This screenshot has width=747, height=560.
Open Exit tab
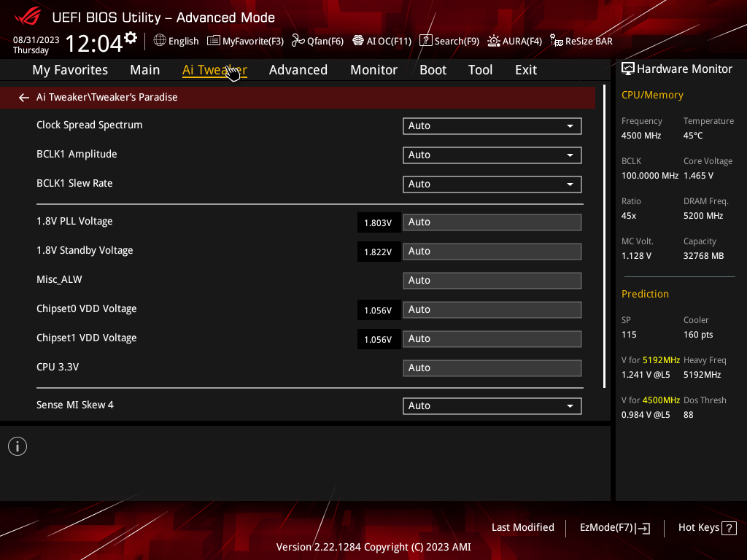click(x=526, y=70)
